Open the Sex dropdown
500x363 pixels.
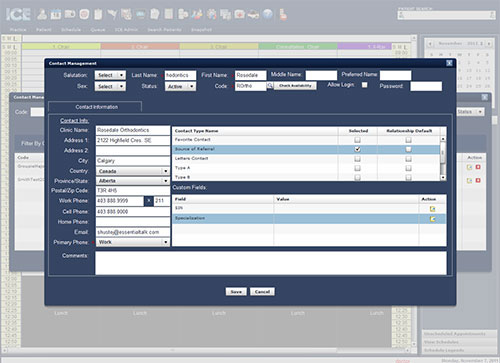point(110,87)
